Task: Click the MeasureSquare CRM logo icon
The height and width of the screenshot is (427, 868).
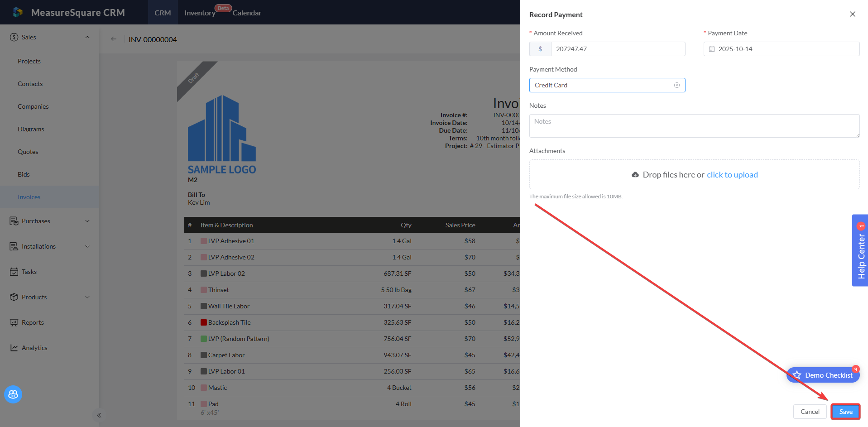Action: (18, 12)
